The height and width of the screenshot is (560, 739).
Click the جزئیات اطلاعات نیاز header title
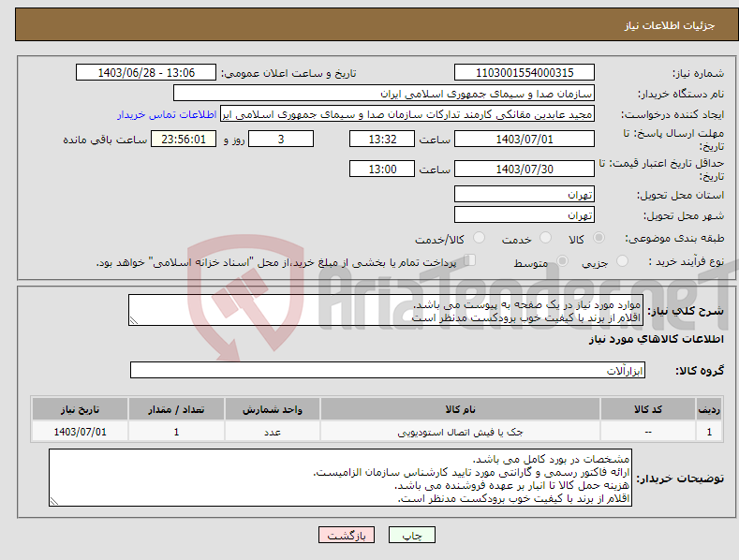[670, 25]
